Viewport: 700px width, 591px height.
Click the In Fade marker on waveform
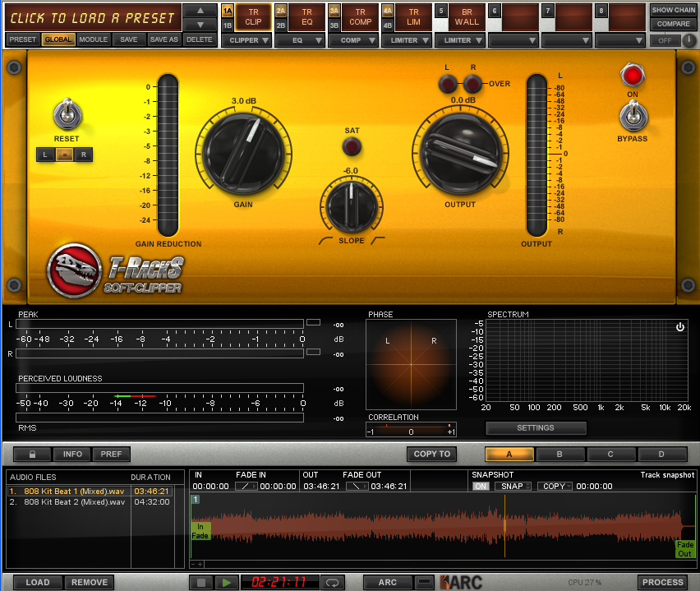pyautogui.click(x=200, y=531)
